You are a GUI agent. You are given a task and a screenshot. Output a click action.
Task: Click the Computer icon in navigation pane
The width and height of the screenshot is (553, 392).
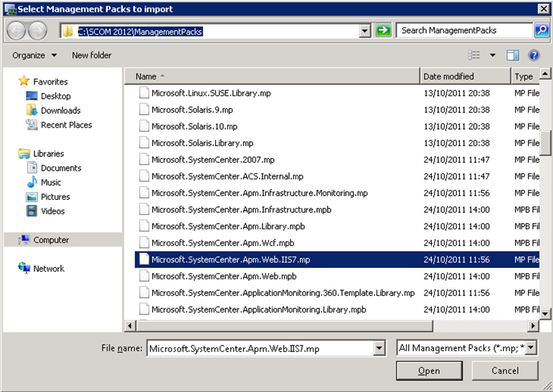tap(24, 239)
